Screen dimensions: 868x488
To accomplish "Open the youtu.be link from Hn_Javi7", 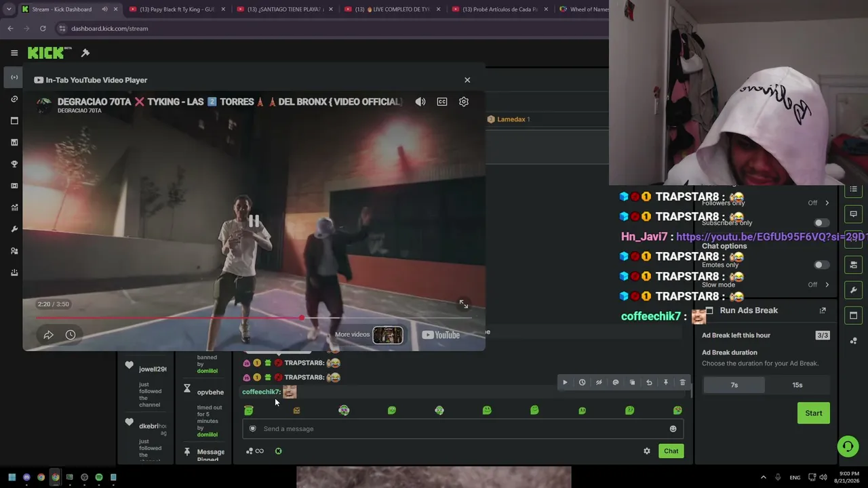I will pos(772,237).
